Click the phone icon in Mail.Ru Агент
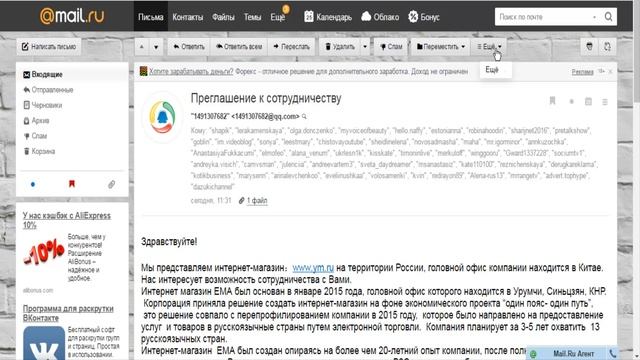The height and width of the screenshot is (360, 640). pyautogui.click(x=612, y=353)
